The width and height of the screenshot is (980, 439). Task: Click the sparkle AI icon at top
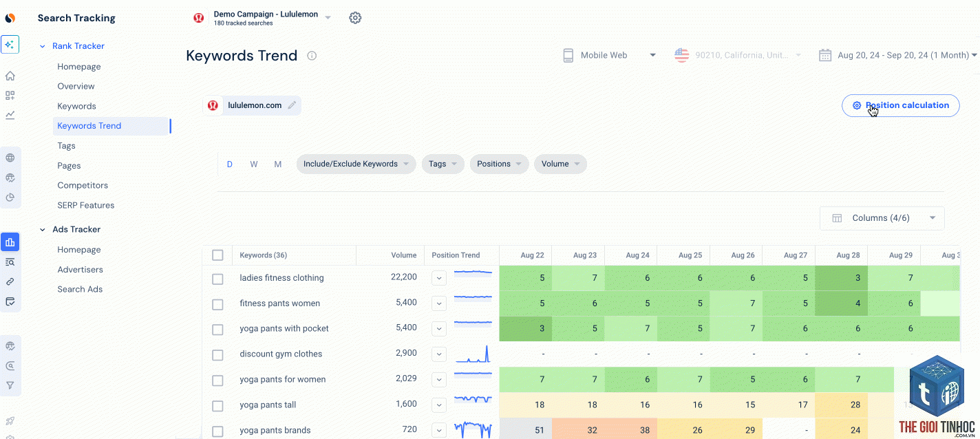(x=10, y=44)
